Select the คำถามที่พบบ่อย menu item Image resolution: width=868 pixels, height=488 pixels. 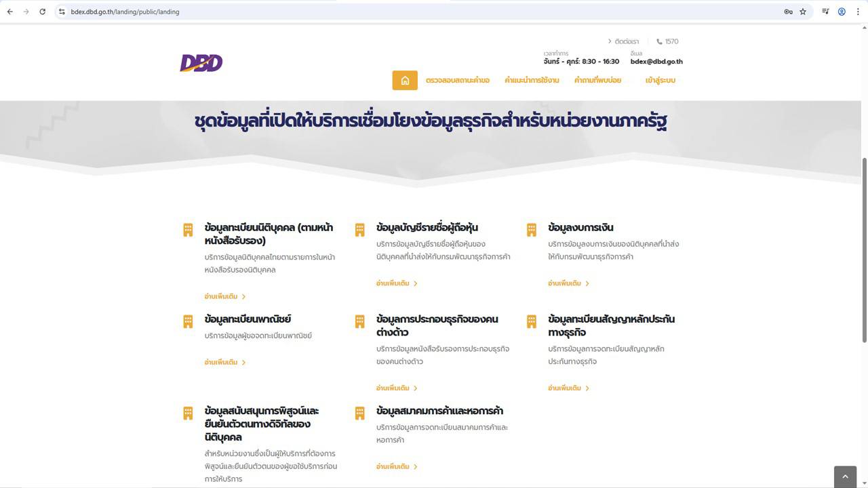click(597, 80)
